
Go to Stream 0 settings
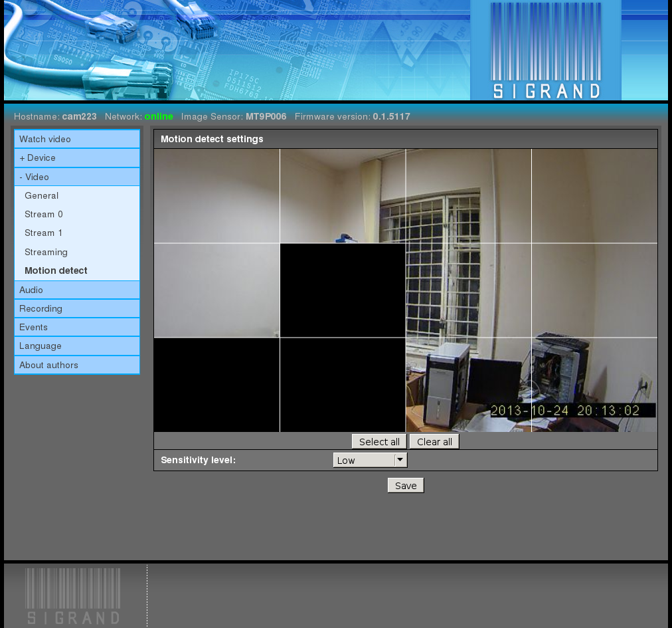[x=44, y=214]
